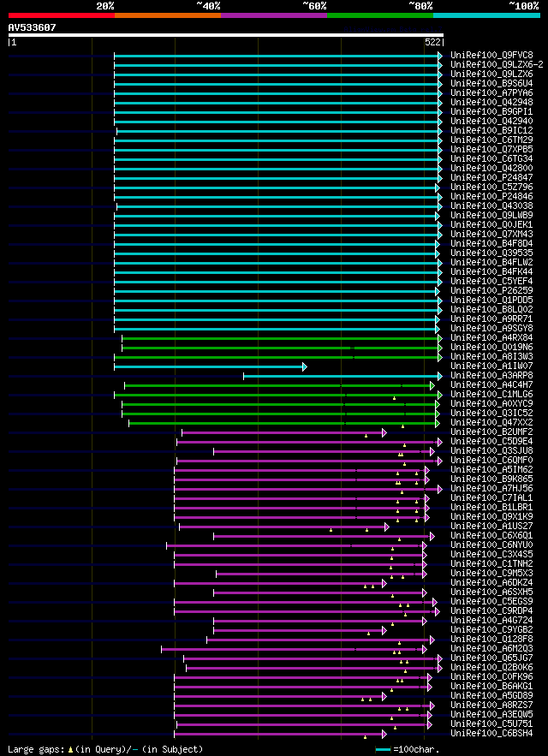Image resolution: width=548 pixels, height=756 pixels.
Task: Select the UniRef100_C9M5X3 hit label
Action: coord(492,574)
